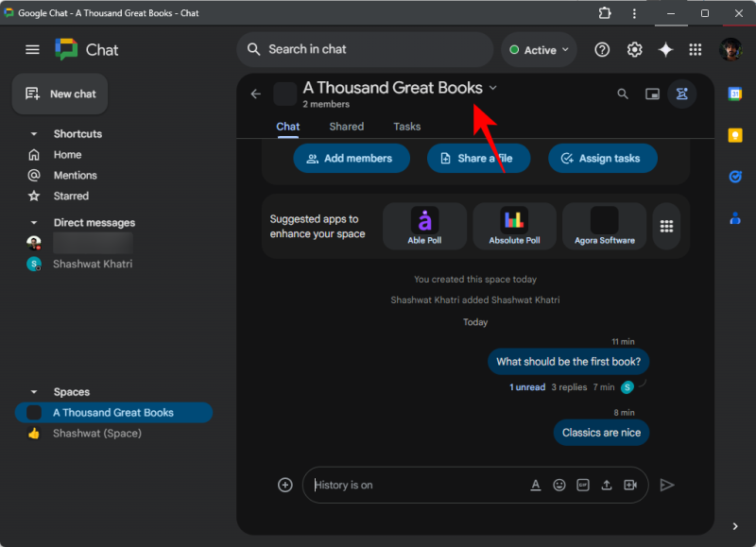The width and height of the screenshot is (756, 547).
Task: Click the History is on message field
Action: click(x=416, y=485)
